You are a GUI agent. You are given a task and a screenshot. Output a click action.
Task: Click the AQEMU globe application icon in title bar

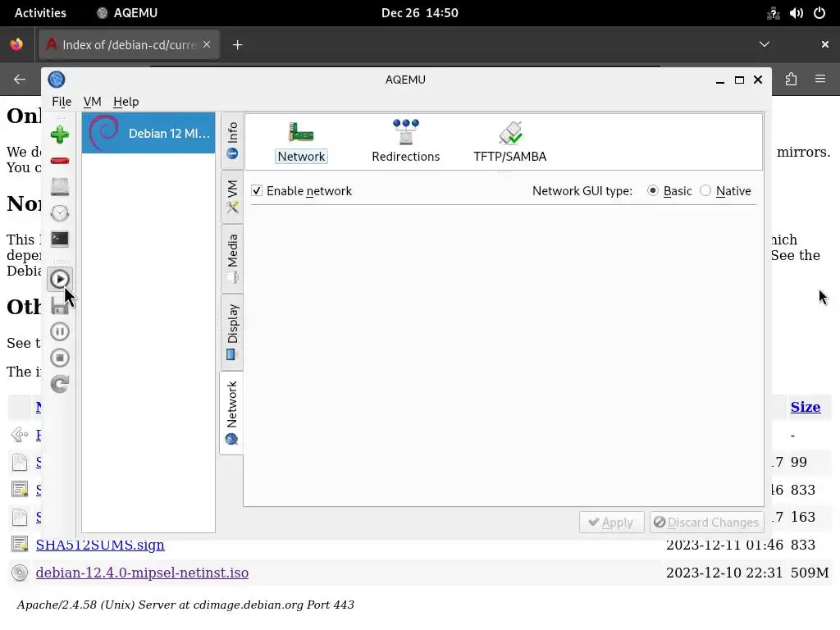tap(57, 80)
